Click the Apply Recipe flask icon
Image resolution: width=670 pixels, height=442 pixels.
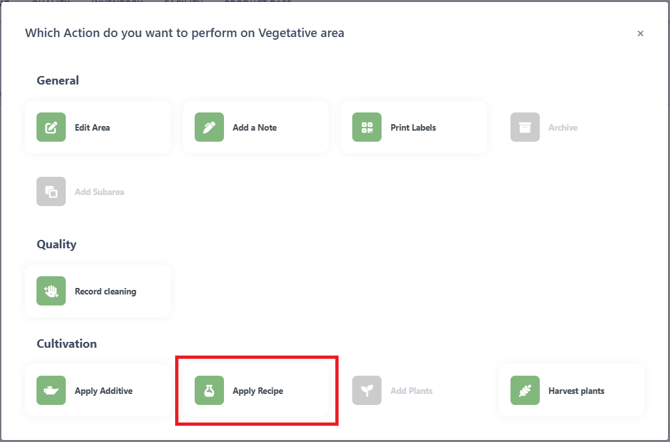[209, 390]
